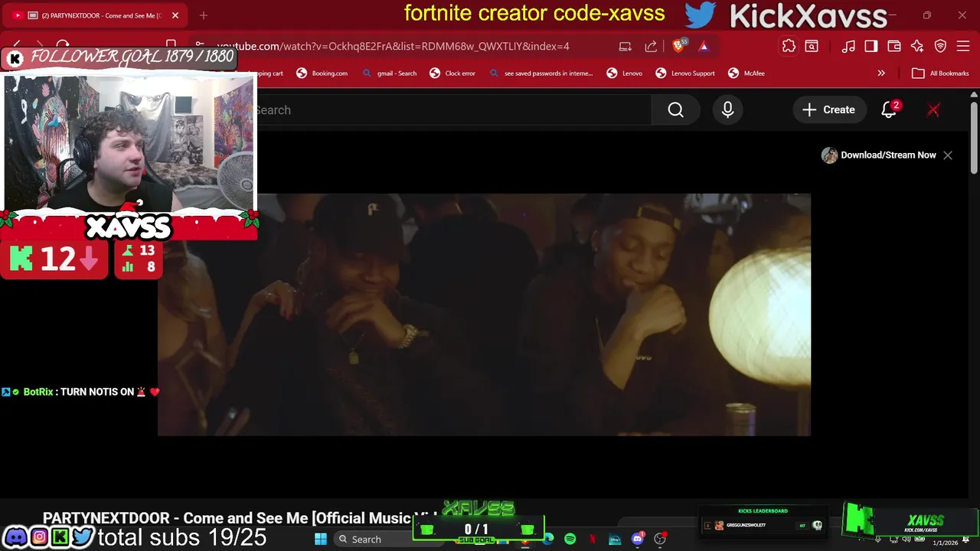Dismiss the Download/Stream Now banner
Viewport: 980px width, 551px height.
pyautogui.click(x=948, y=155)
